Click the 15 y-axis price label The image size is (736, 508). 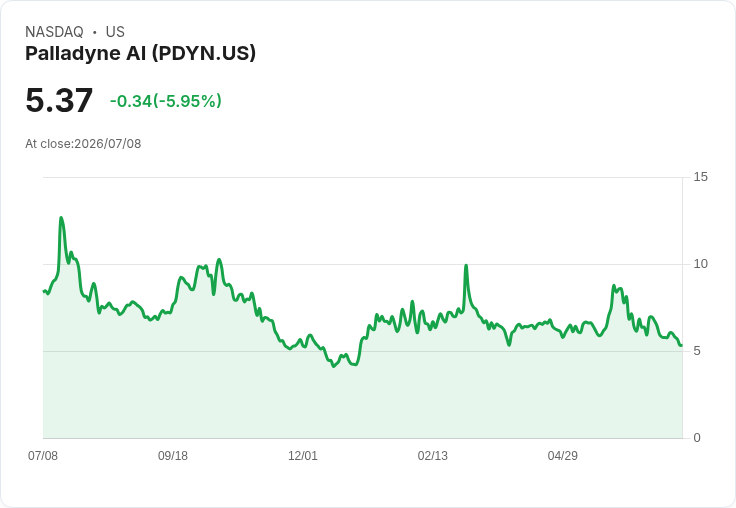[x=700, y=177]
